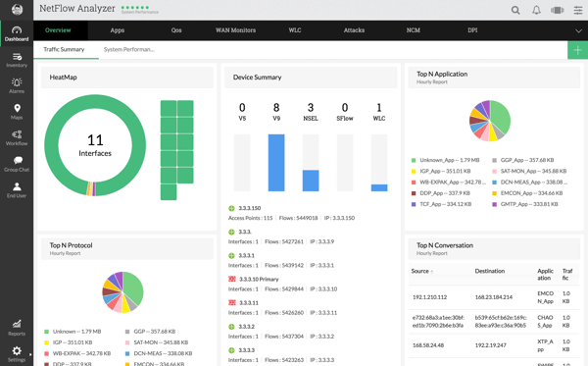The image size is (588, 366).
Task: Open device 3.3.3.2 link
Action: 247,327
